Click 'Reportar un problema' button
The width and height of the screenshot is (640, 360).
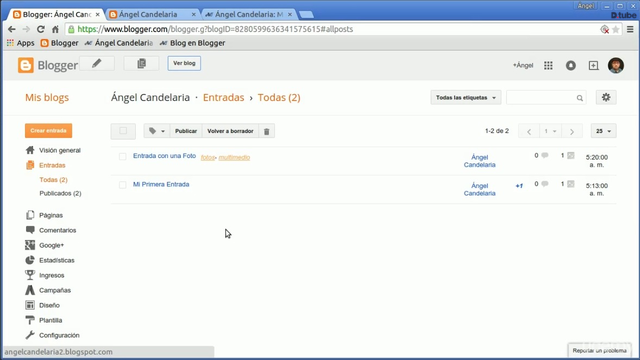tap(599, 351)
